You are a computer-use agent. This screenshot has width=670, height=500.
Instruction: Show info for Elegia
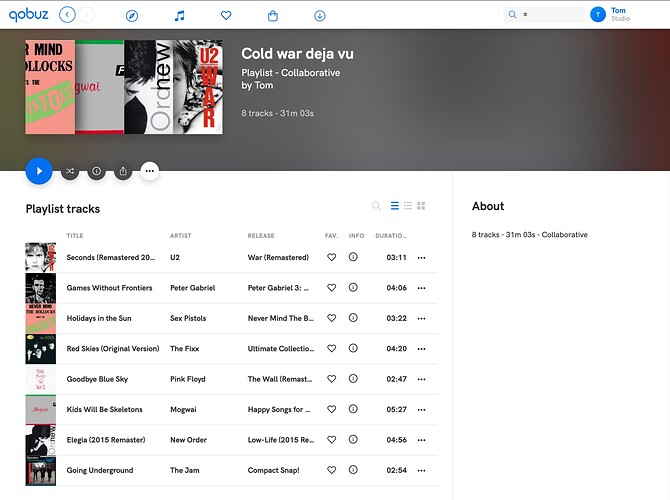click(x=353, y=439)
